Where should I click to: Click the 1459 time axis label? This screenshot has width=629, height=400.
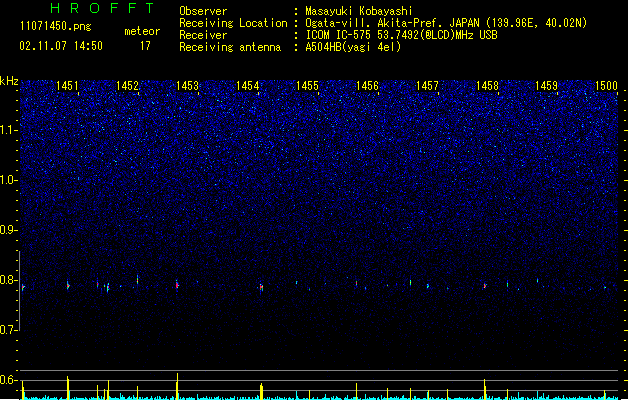click(x=547, y=86)
